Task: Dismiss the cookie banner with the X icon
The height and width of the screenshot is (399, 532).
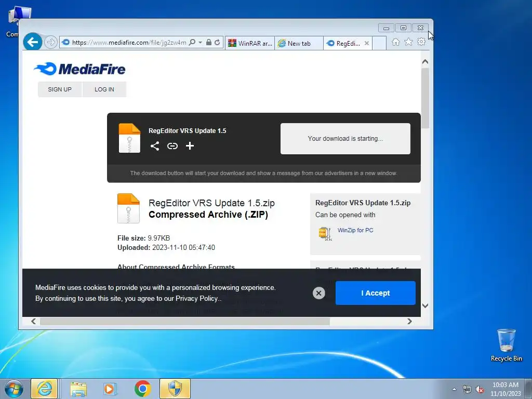Action: pos(318,293)
